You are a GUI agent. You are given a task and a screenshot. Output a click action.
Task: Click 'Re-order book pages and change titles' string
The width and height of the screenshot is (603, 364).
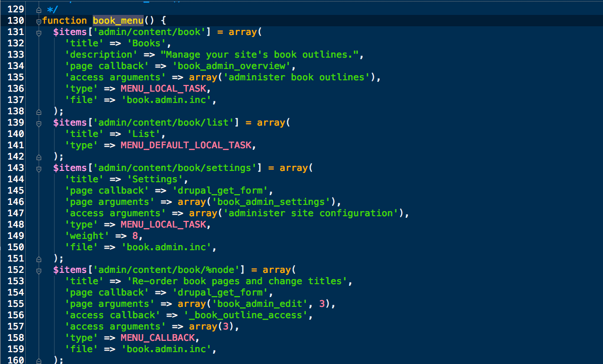(239, 281)
